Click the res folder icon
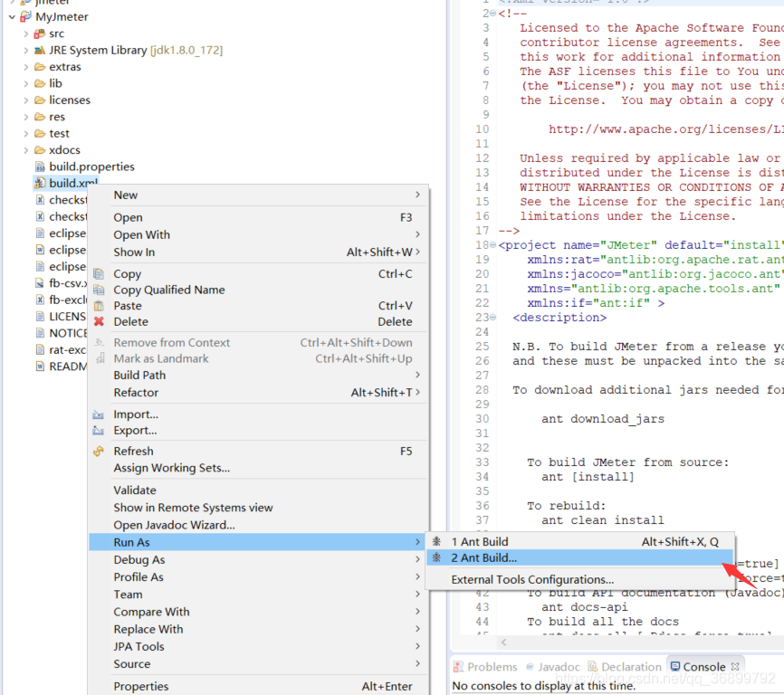Screen dimensions: 784x695 point(40,117)
